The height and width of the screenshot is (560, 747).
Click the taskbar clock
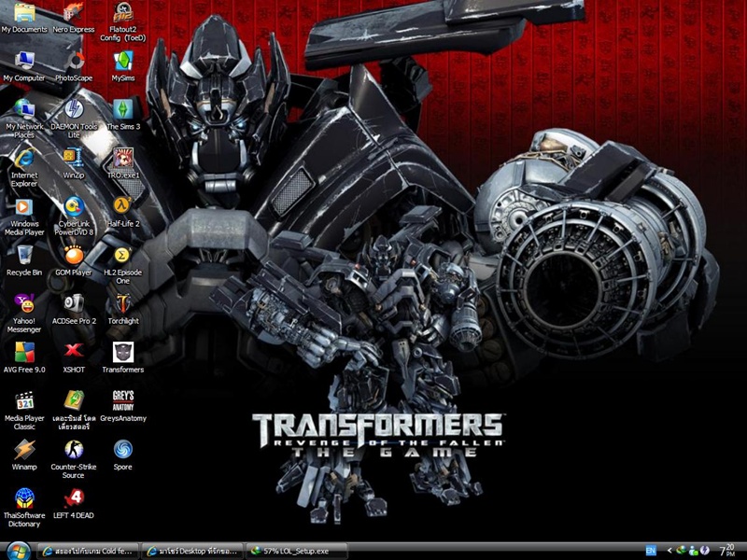727,551
